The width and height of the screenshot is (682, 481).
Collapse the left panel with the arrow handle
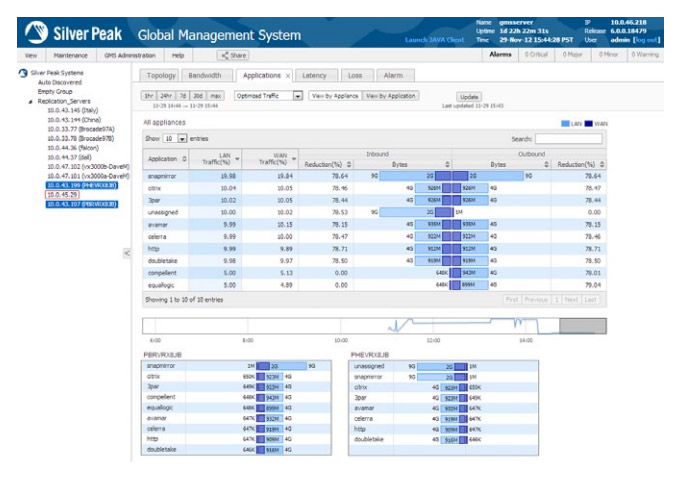point(127,253)
